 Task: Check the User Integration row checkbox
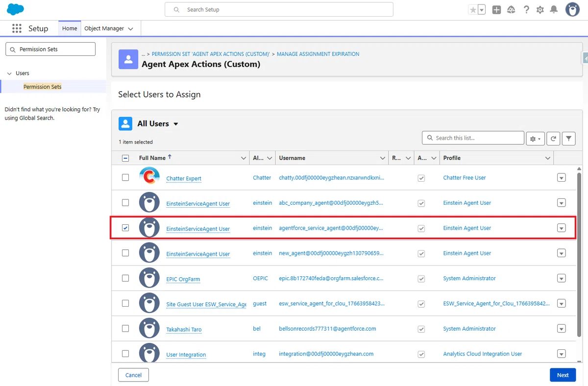coord(125,353)
